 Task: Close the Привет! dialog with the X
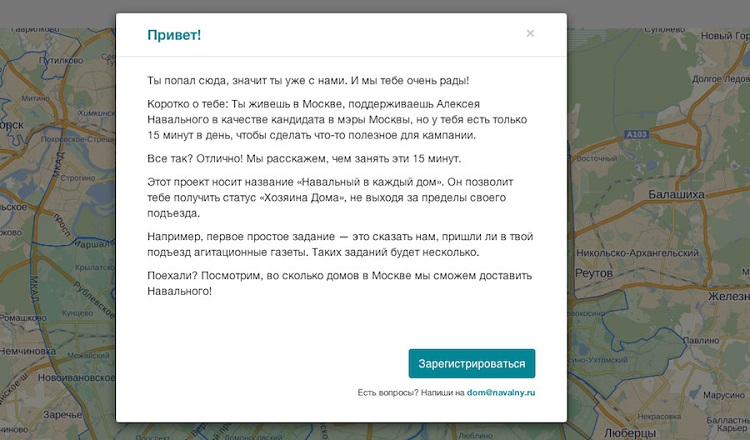[x=530, y=33]
